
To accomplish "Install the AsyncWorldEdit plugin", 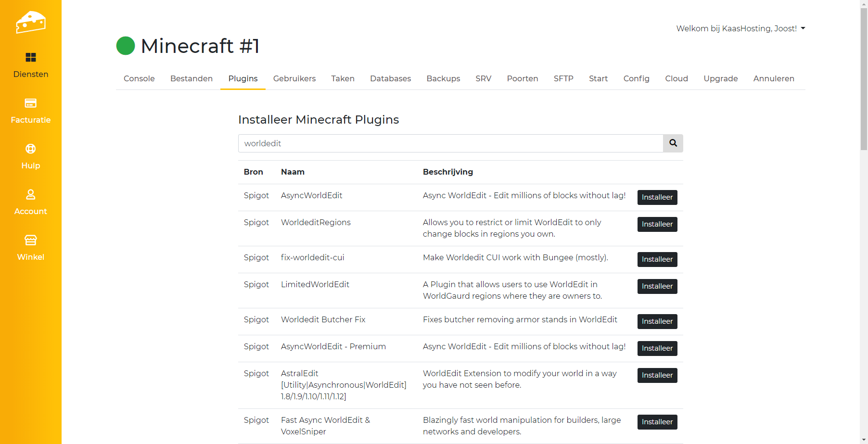I will coord(657,197).
